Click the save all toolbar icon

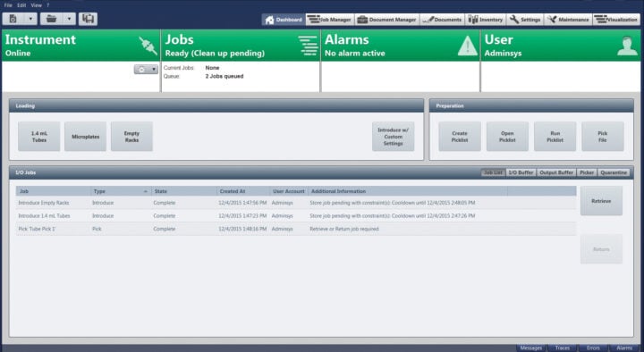[88, 19]
